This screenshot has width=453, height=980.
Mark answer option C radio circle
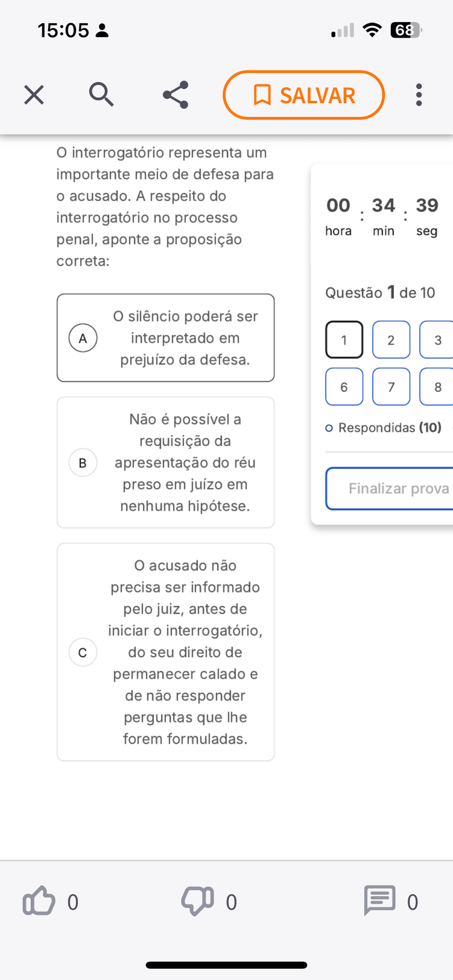(x=83, y=652)
